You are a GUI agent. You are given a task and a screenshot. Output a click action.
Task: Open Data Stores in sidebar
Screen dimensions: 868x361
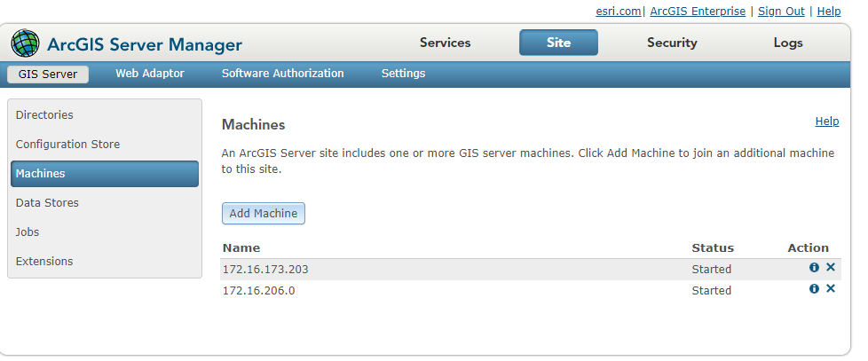[105, 203]
